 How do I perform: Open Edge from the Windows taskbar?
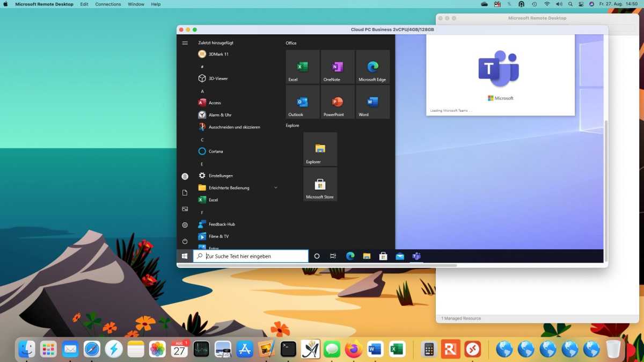point(350,256)
